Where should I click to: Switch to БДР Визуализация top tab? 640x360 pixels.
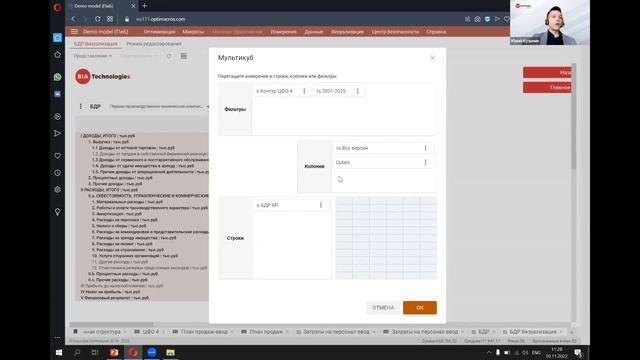point(96,44)
